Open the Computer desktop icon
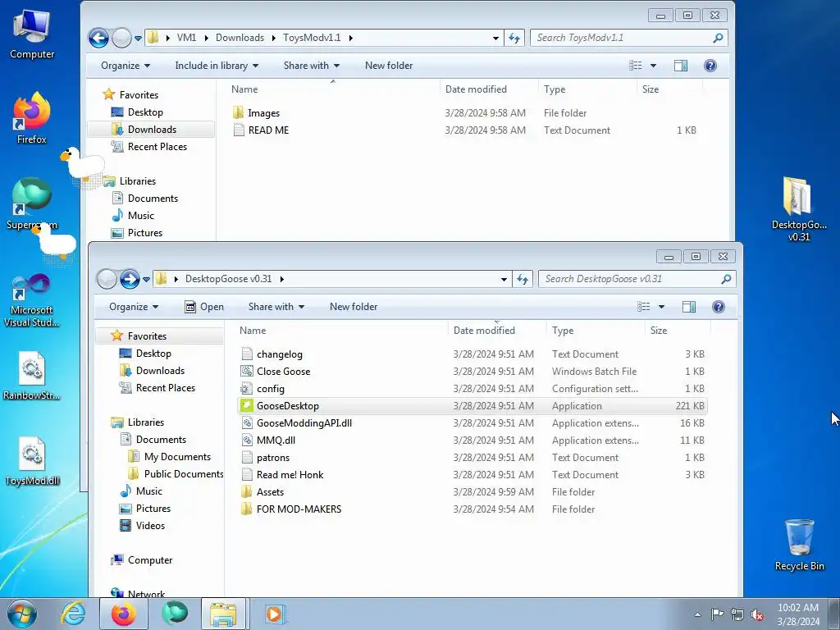840x630 pixels. tap(32, 34)
